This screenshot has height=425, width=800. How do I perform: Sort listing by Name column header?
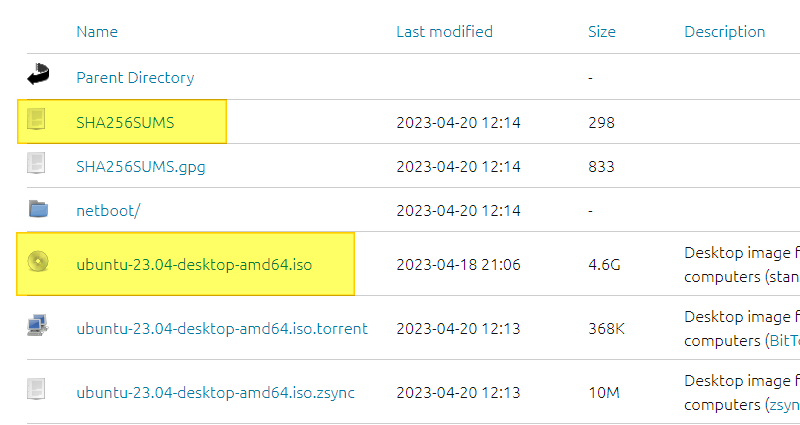click(97, 32)
